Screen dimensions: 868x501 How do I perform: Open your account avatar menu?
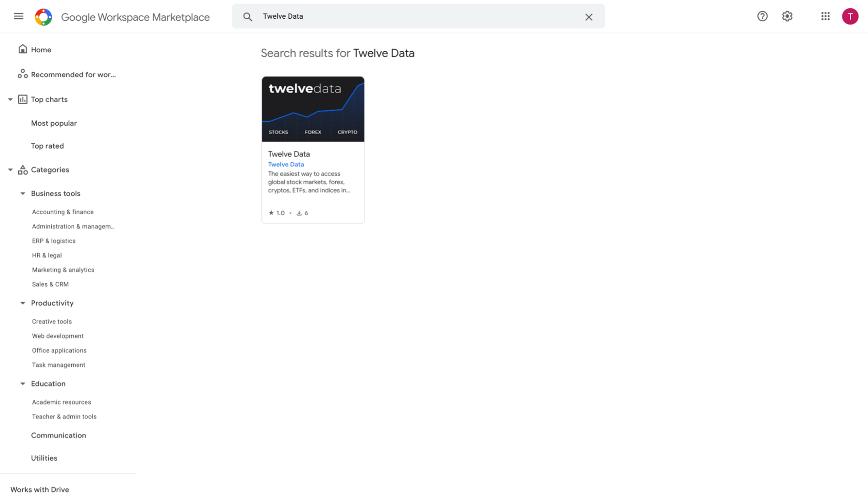tap(850, 16)
